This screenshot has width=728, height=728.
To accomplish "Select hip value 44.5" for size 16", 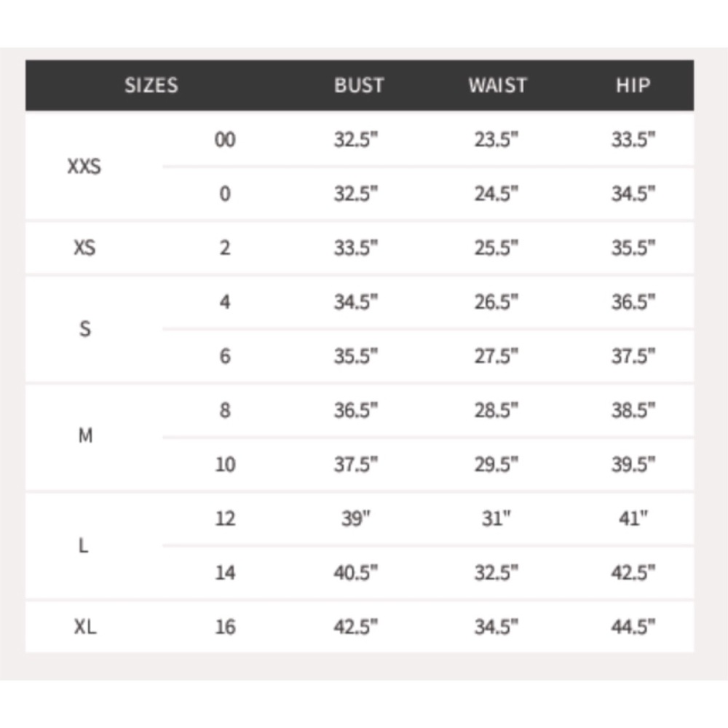I will point(633,626).
